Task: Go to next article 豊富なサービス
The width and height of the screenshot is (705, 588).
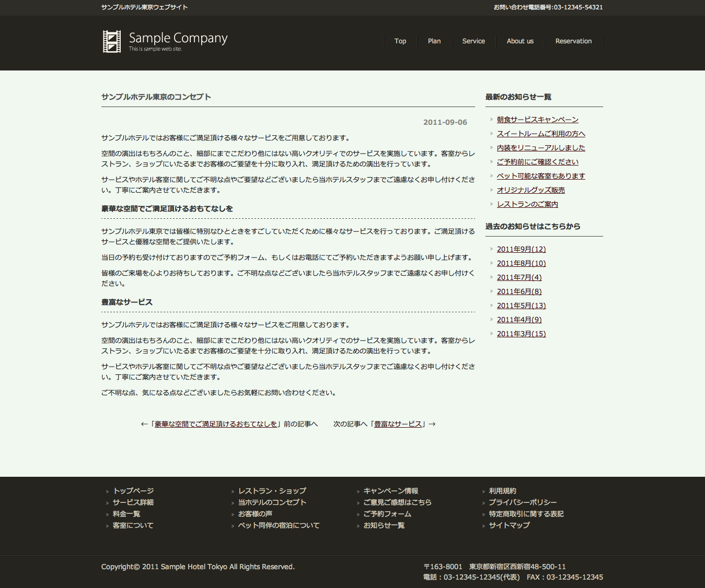Action: pyautogui.click(x=398, y=424)
